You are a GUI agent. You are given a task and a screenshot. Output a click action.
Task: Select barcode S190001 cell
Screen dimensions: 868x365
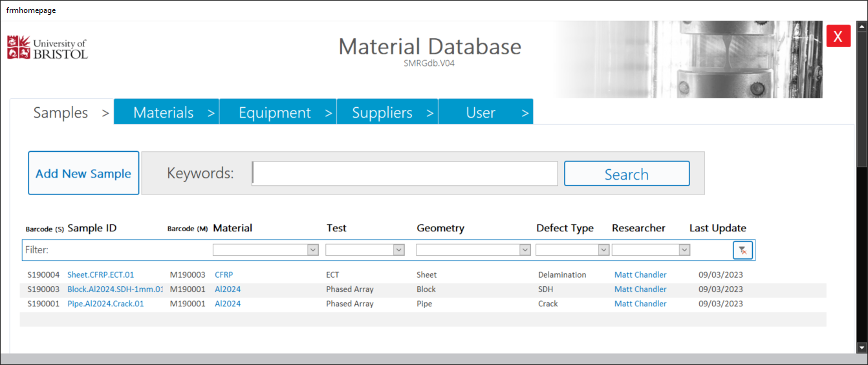[x=43, y=304]
